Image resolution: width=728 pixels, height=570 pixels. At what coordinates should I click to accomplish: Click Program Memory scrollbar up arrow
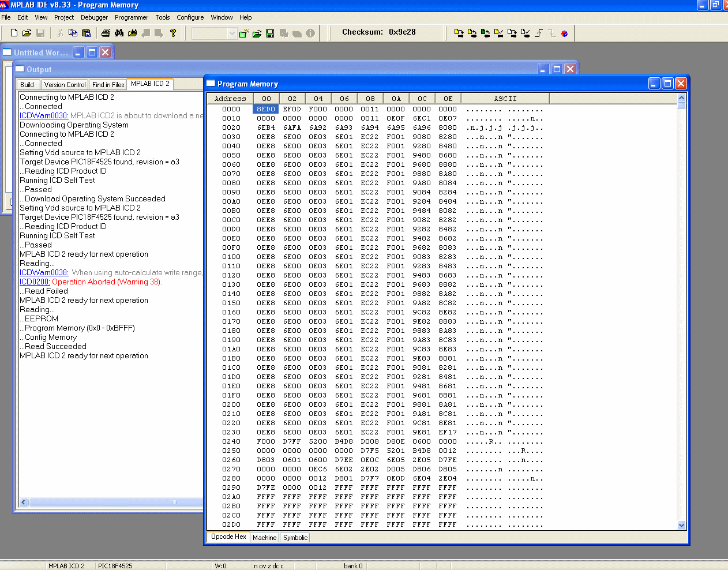click(x=682, y=98)
